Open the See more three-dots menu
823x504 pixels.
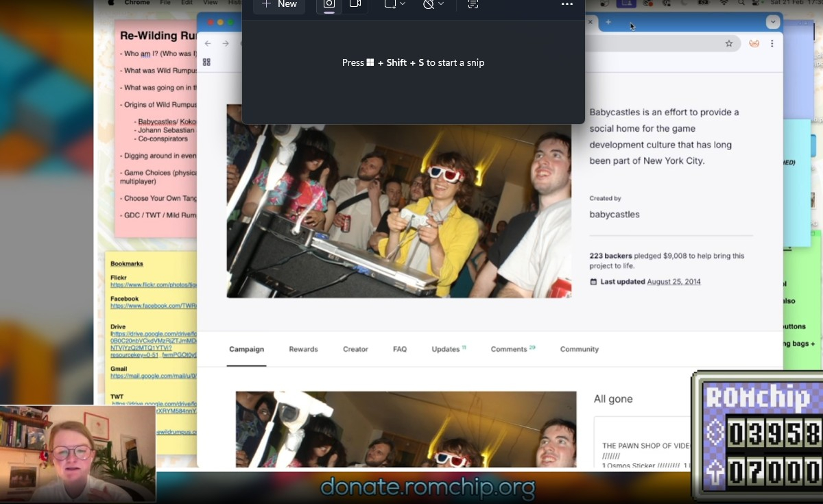tap(566, 4)
